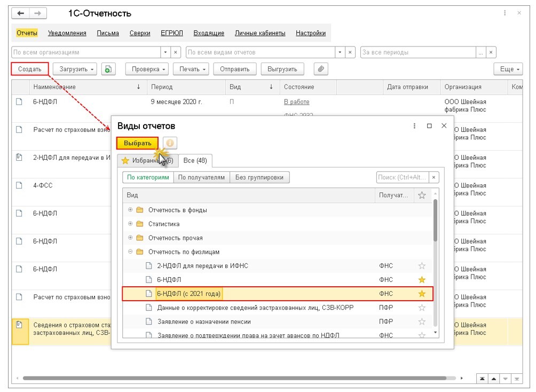
Task: Jump to the last row of the list
Action: (x=517, y=379)
